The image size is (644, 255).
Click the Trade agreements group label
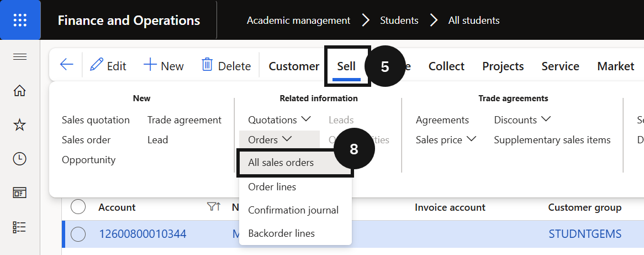pos(514,98)
